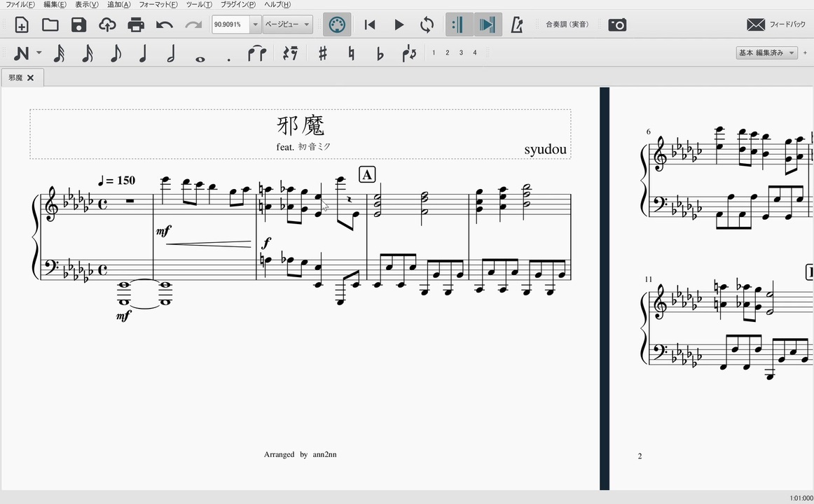Toggle loop playback
814x504 pixels.
tap(427, 25)
